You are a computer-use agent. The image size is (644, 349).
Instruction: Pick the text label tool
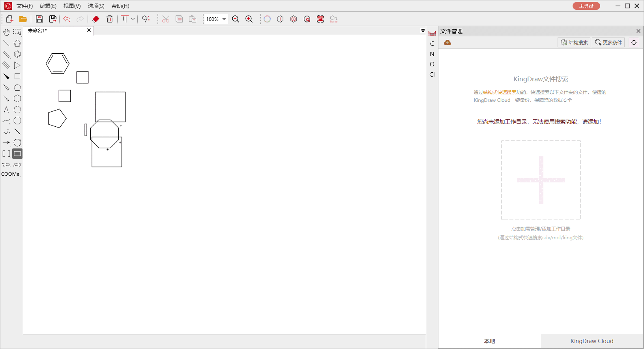6,110
